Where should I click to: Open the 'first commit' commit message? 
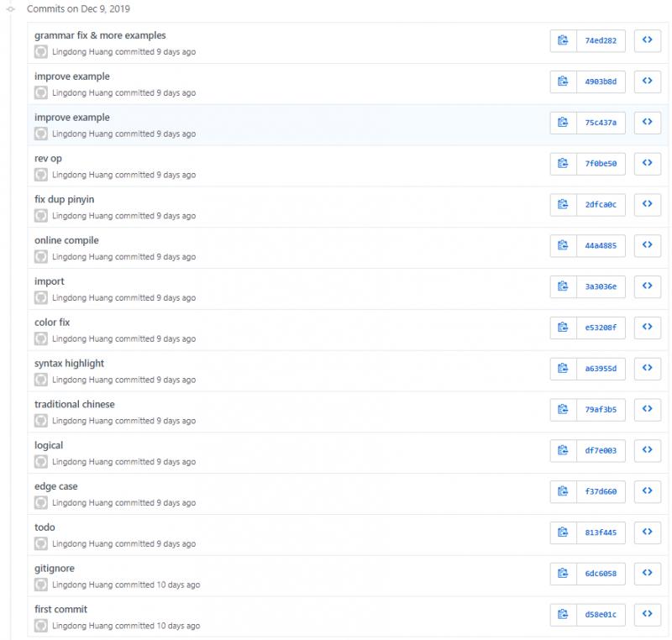point(60,609)
